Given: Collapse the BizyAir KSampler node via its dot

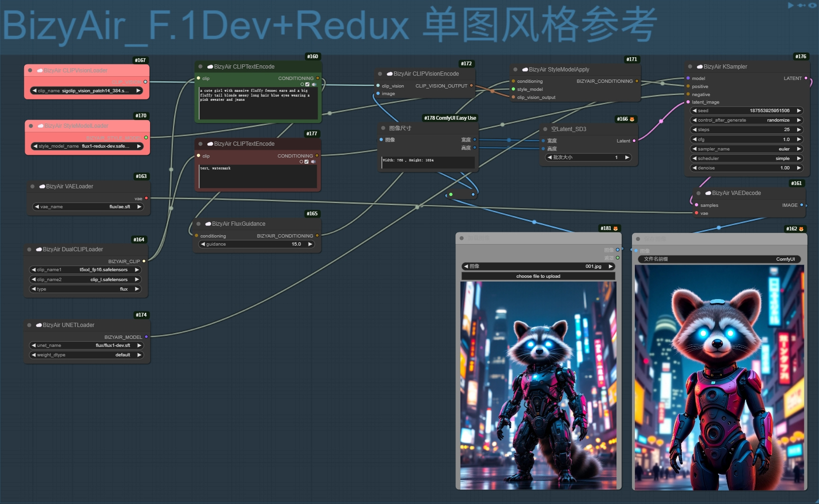Looking at the screenshot, I should tap(690, 67).
